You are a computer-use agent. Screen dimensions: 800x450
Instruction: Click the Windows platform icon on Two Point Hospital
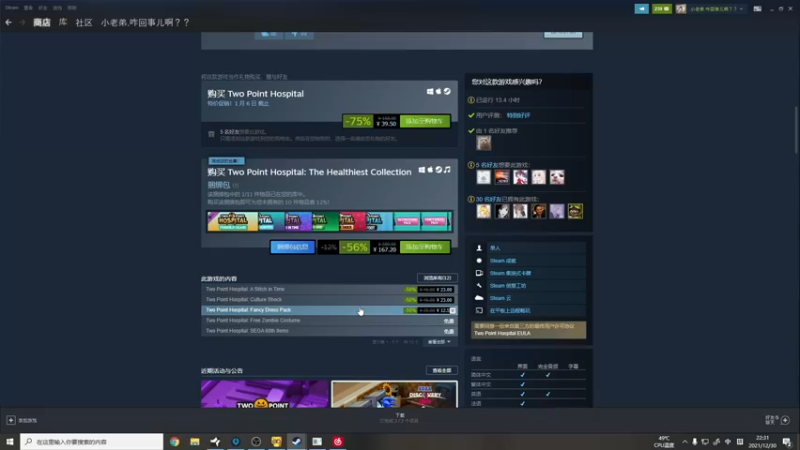coord(430,91)
